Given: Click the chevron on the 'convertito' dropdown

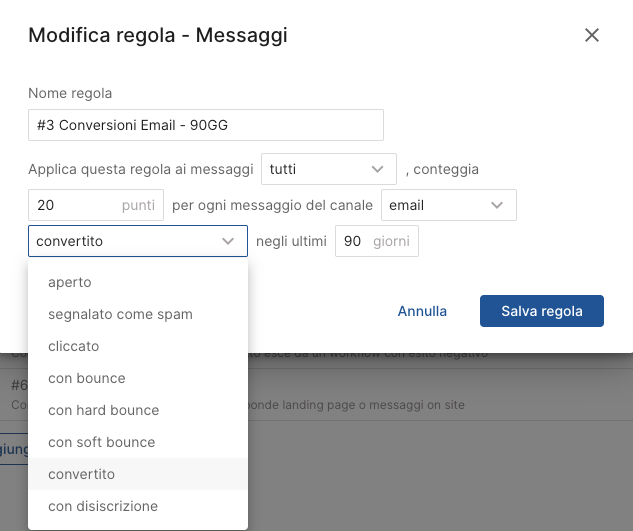Looking at the screenshot, I should pos(228,241).
